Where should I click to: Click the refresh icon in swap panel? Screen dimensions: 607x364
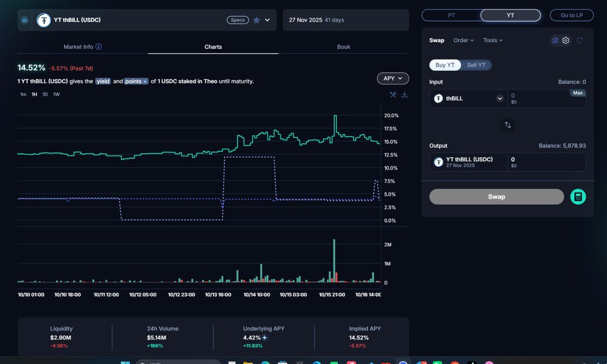click(x=580, y=40)
